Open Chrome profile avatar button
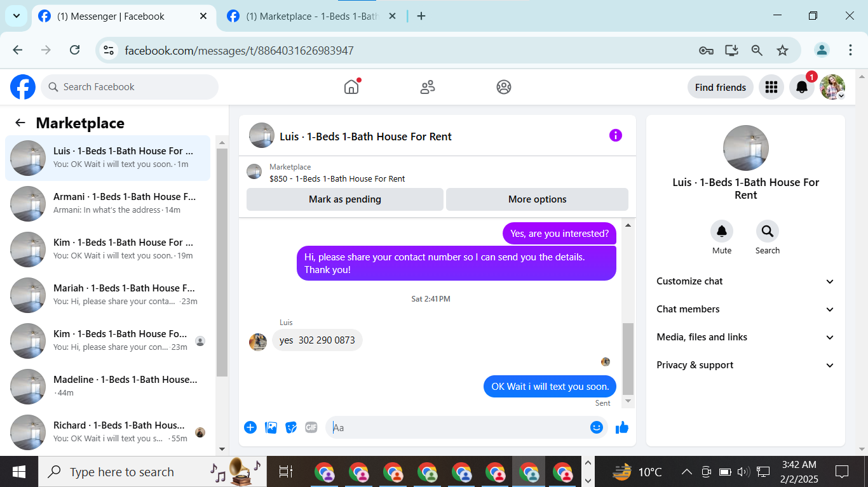This screenshot has height=487, width=868. 822,50
